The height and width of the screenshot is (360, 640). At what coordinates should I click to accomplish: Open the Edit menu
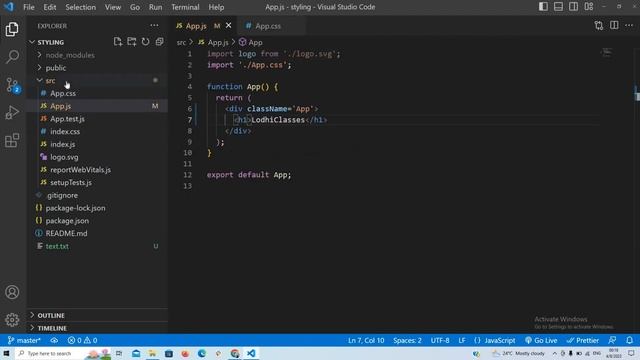coord(49,7)
